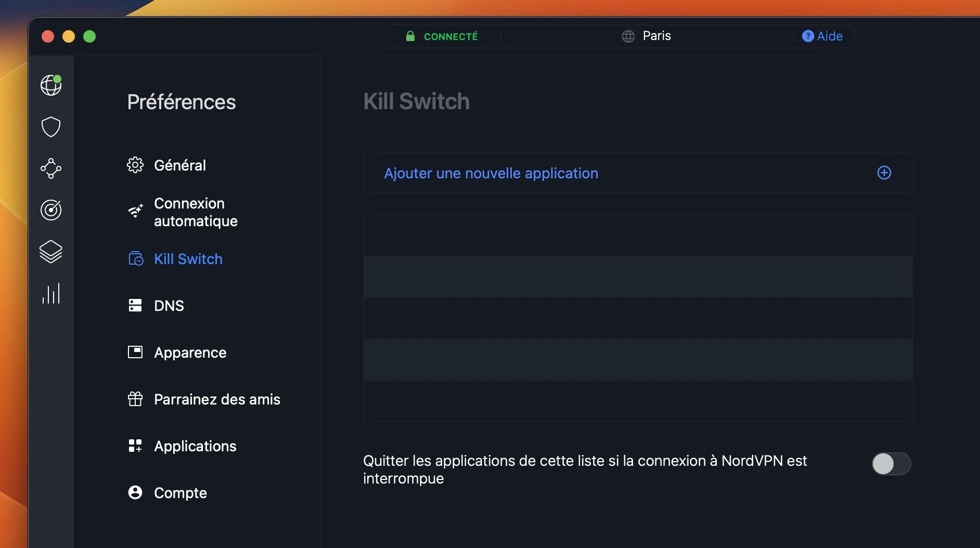The image size is (980, 548).
Task: Select Kill Switch in preferences menu
Action: pyautogui.click(x=188, y=259)
